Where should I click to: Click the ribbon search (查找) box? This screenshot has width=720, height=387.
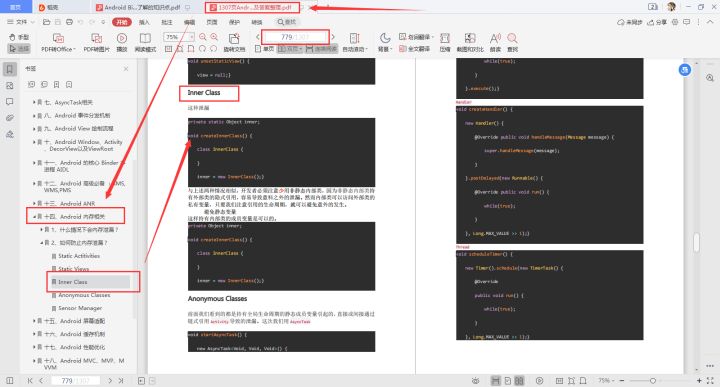(x=287, y=22)
